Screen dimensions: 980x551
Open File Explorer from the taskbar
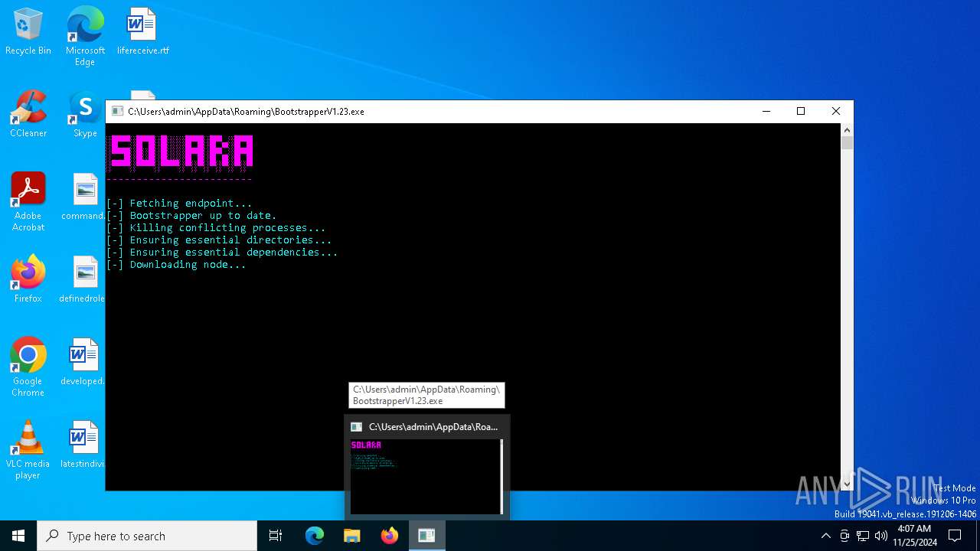351,536
